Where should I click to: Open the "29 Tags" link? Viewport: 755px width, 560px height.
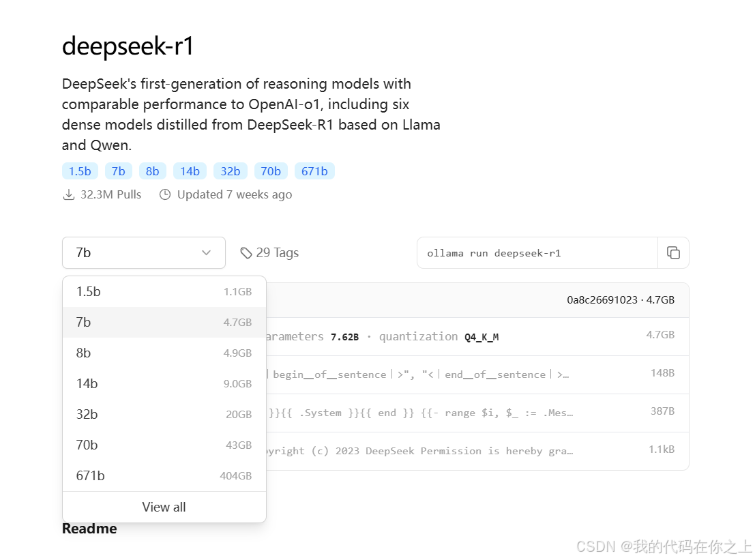coord(277,252)
